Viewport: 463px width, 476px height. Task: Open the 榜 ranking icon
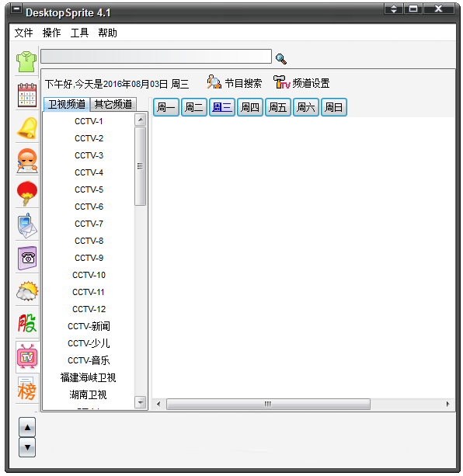point(26,389)
